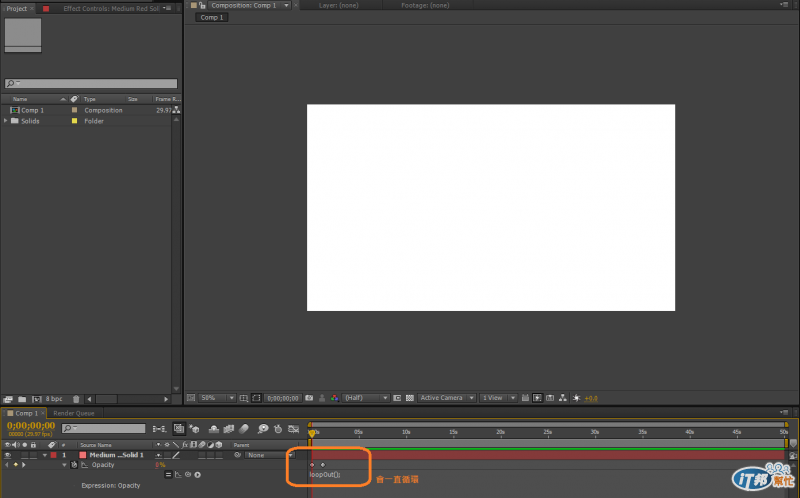Enable Motion Blur for the composition
The image size is (800, 498).
[244, 429]
